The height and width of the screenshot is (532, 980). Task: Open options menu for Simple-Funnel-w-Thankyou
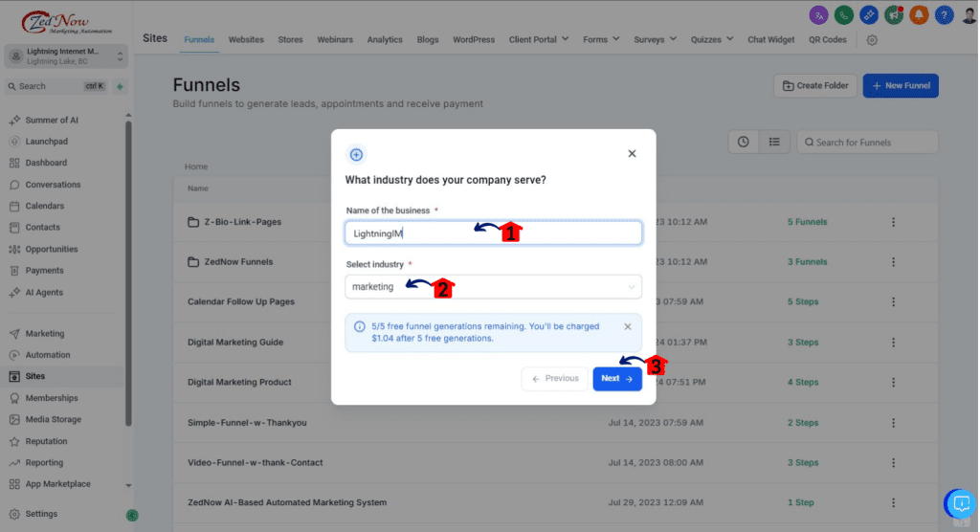pos(894,423)
